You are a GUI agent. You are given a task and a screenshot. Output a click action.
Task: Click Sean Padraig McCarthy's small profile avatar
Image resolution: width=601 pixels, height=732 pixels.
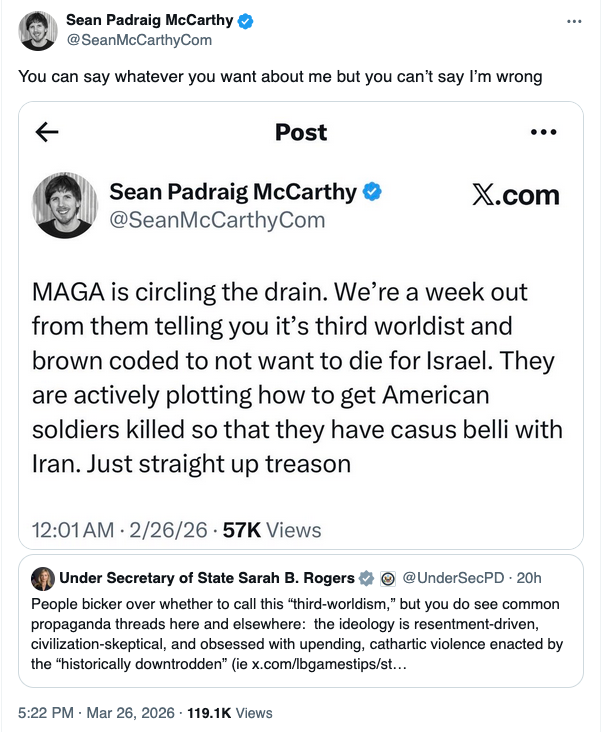click(x=39, y=30)
